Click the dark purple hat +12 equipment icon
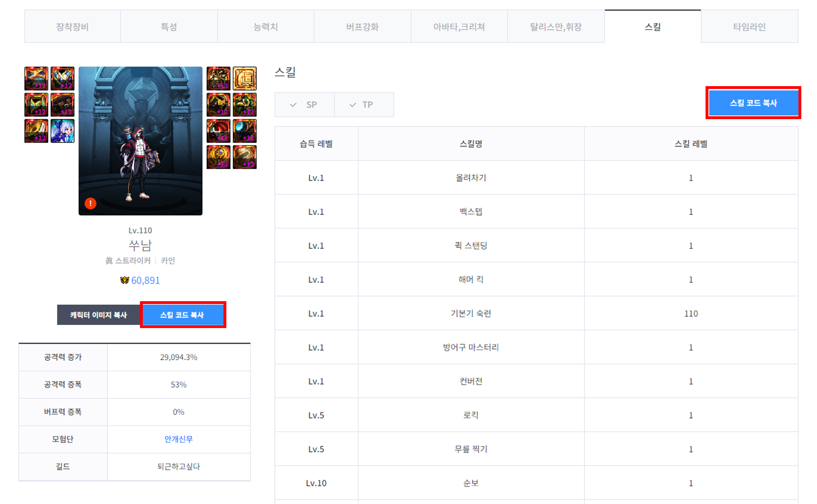Image resolution: width=817 pixels, height=504 pixels. point(62,105)
